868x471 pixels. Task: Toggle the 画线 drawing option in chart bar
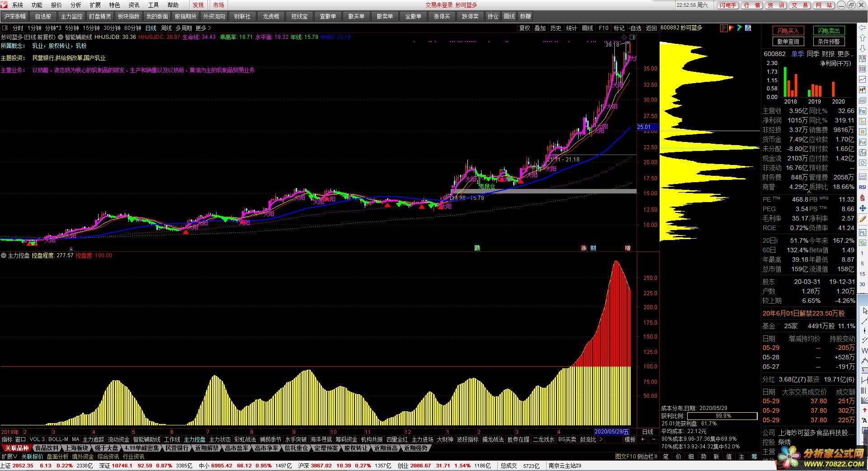(587, 28)
